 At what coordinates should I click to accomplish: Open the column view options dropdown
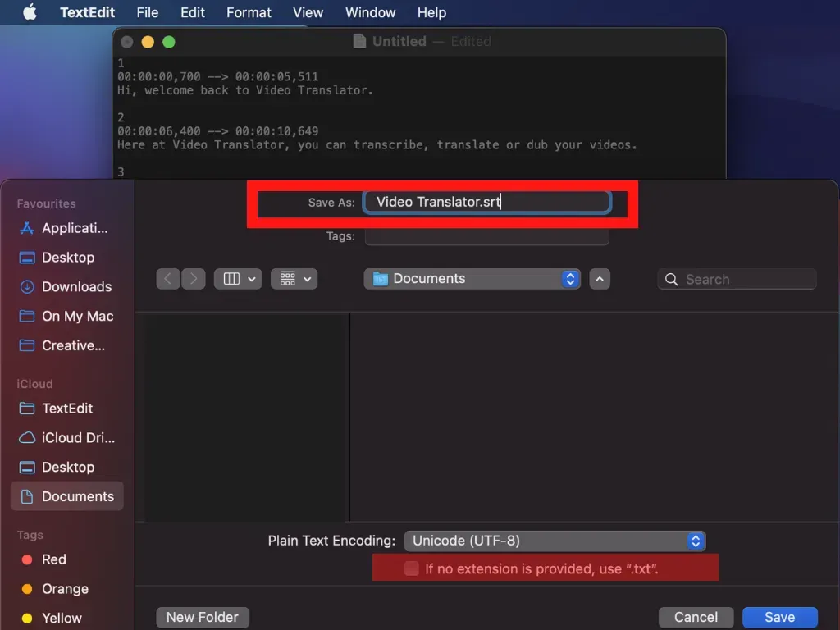point(238,279)
